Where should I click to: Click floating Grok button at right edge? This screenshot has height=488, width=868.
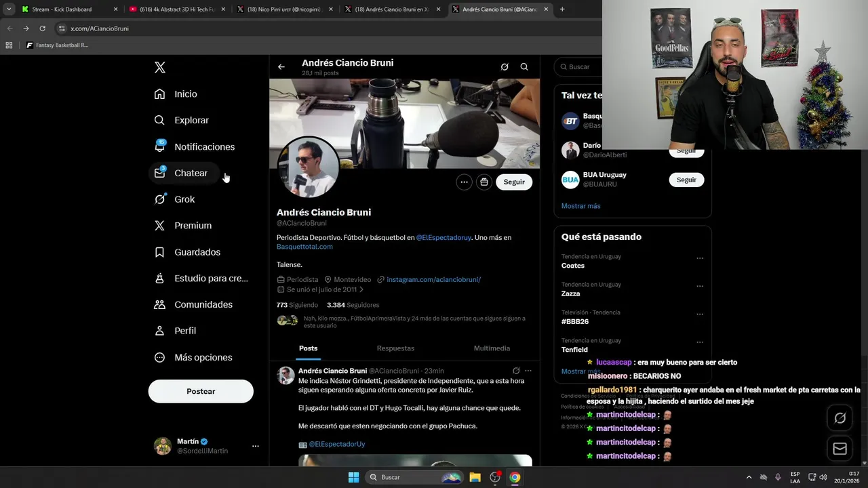coord(840,418)
